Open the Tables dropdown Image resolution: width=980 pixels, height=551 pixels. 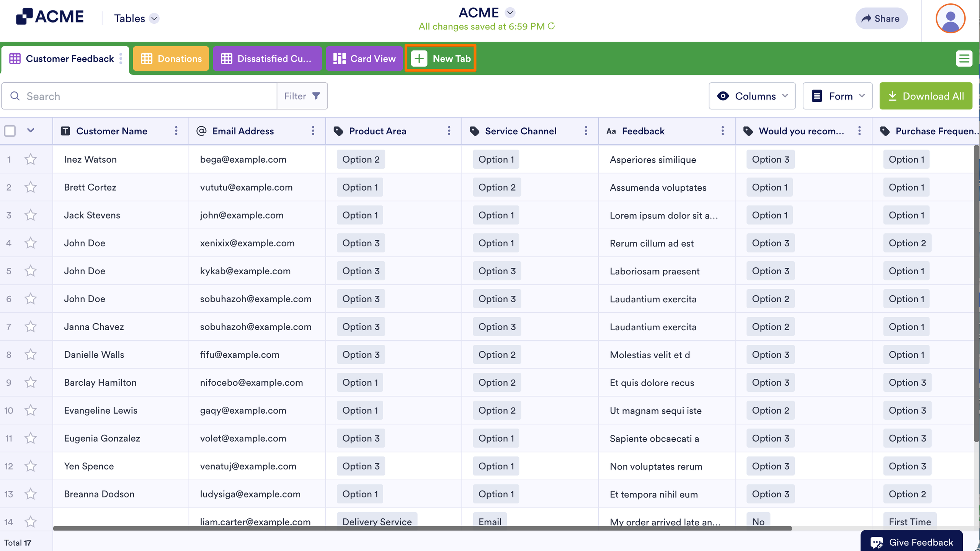[x=136, y=18]
